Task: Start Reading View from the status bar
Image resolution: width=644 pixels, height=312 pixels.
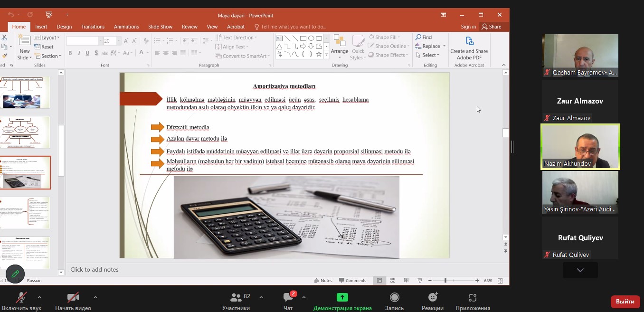Action: point(406,281)
